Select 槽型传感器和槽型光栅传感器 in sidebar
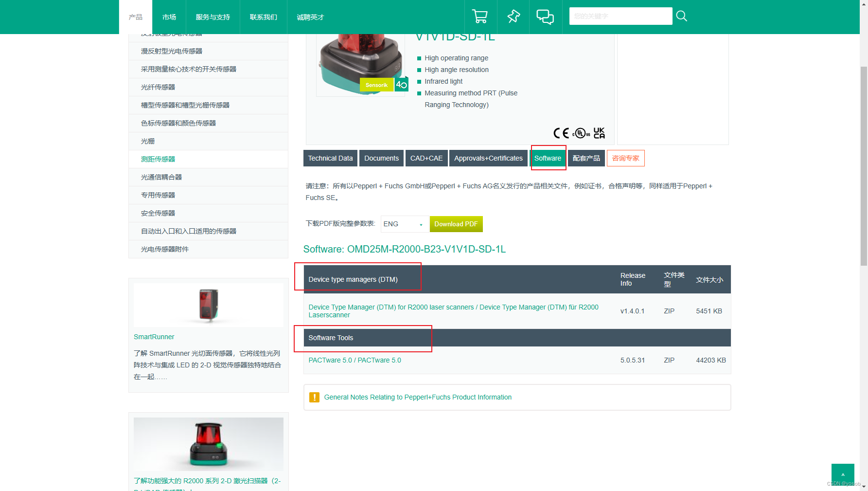The image size is (868, 491). pos(208,105)
